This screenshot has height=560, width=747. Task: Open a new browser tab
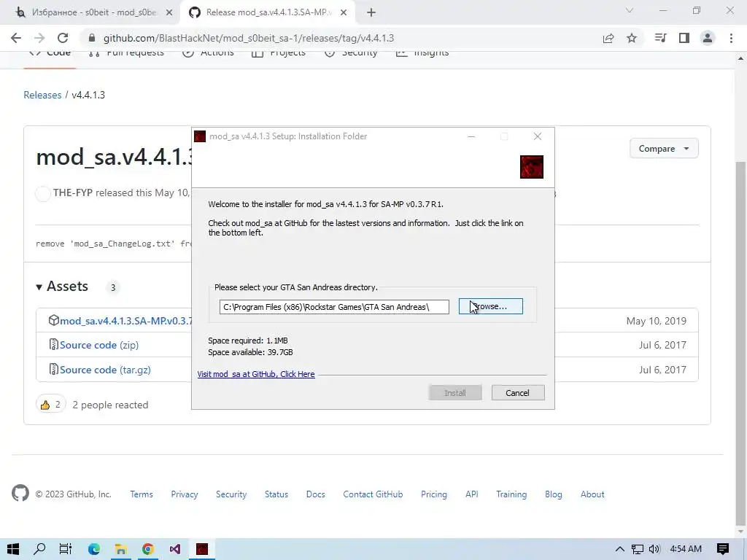pos(371,13)
